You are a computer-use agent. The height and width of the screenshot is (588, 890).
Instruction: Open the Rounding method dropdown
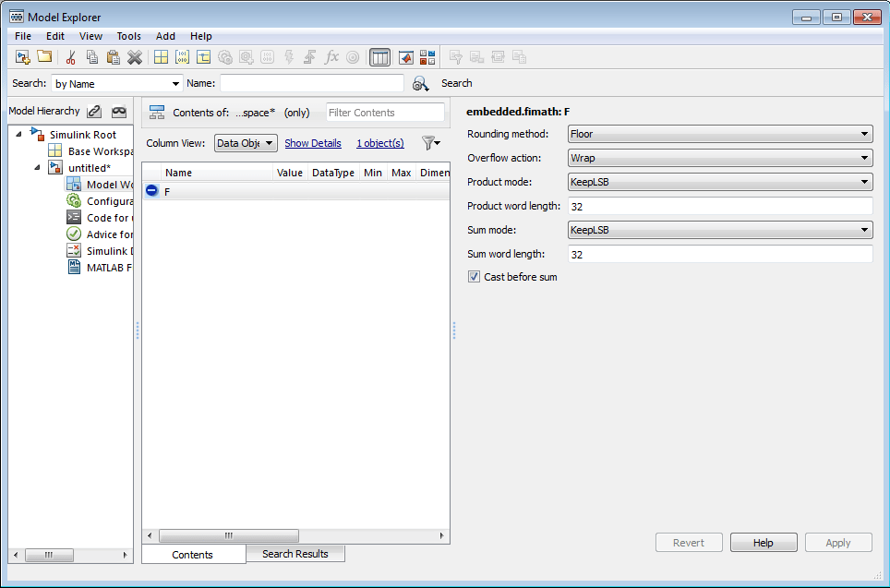tap(720, 134)
